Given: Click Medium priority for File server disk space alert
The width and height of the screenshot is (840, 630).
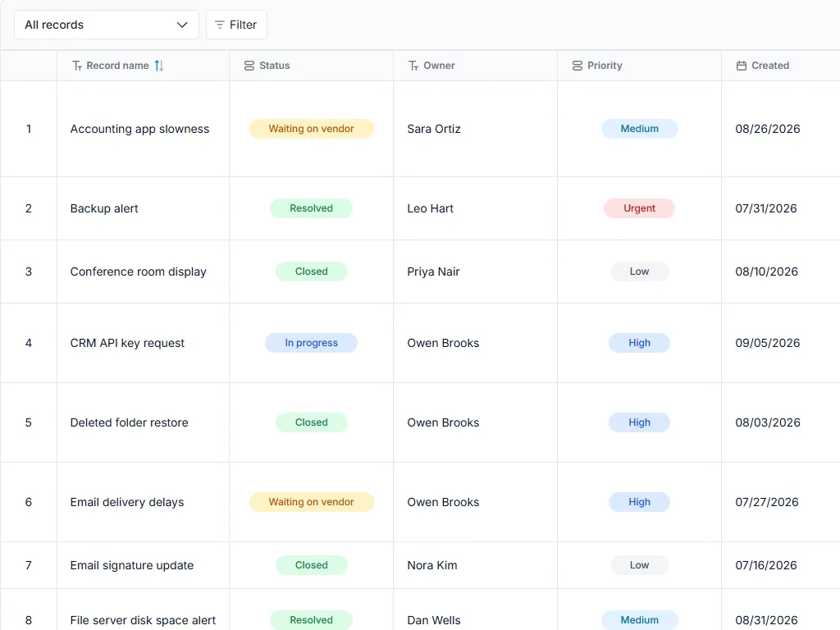Looking at the screenshot, I should pyautogui.click(x=640, y=620).
